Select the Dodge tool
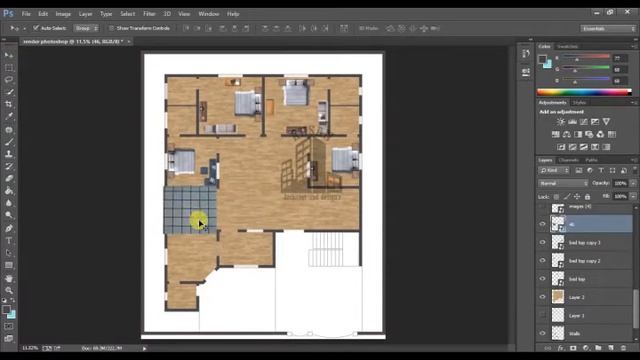The image size is (640, 360). (9, 215)
